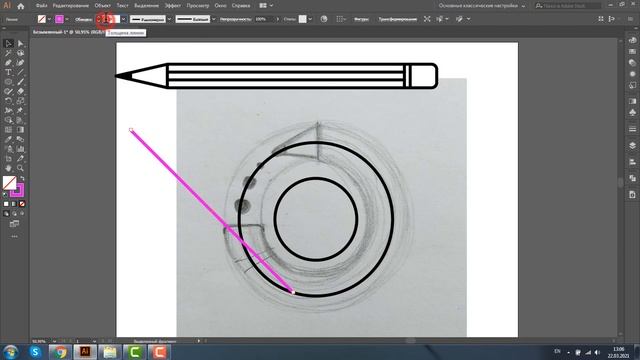Open the Справка menu
640x360 pixels.
(x=241, y=6)
